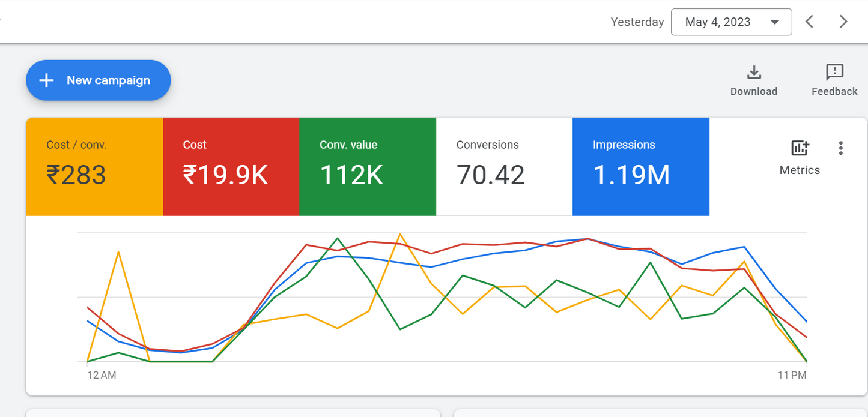Open the three-dot more options menu
Viewport: 868px width, 417px height.
pyautogui.click(x=840, y=148)
